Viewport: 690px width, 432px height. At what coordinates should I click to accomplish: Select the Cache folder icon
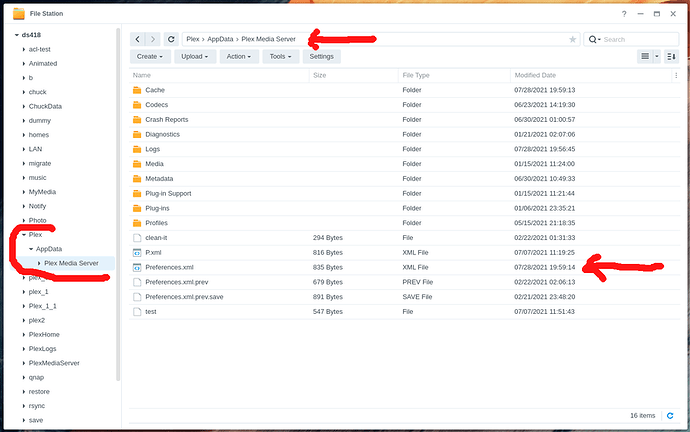pos(137,90)
